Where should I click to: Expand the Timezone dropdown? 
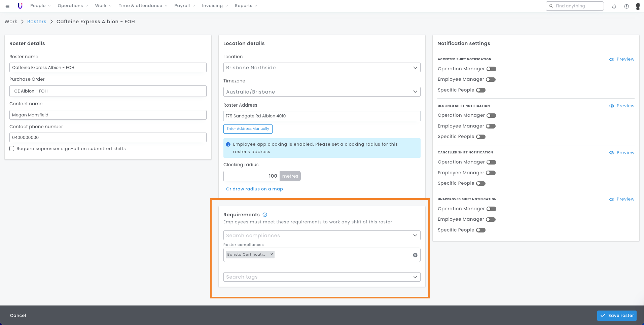tap(322, 92)
